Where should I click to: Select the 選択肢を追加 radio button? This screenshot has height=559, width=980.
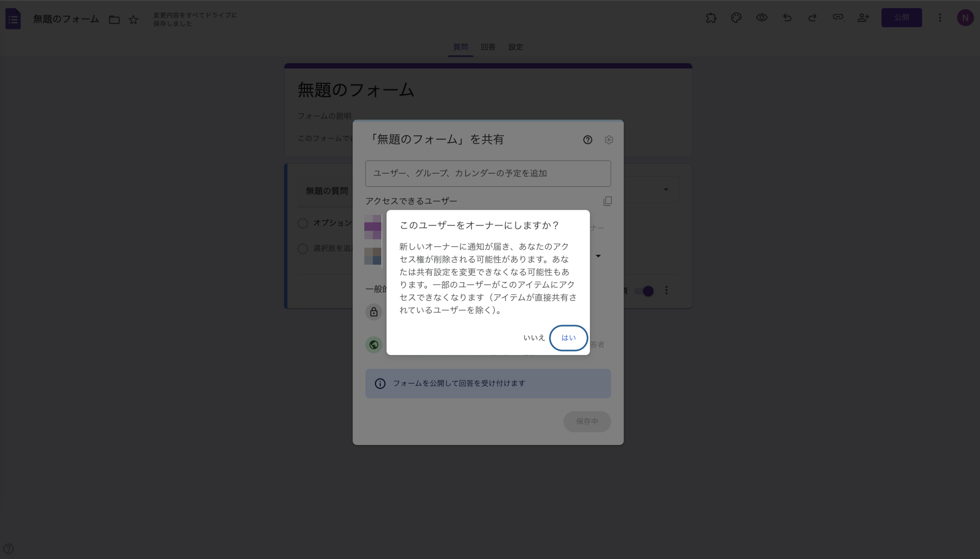tap(302, 249)
